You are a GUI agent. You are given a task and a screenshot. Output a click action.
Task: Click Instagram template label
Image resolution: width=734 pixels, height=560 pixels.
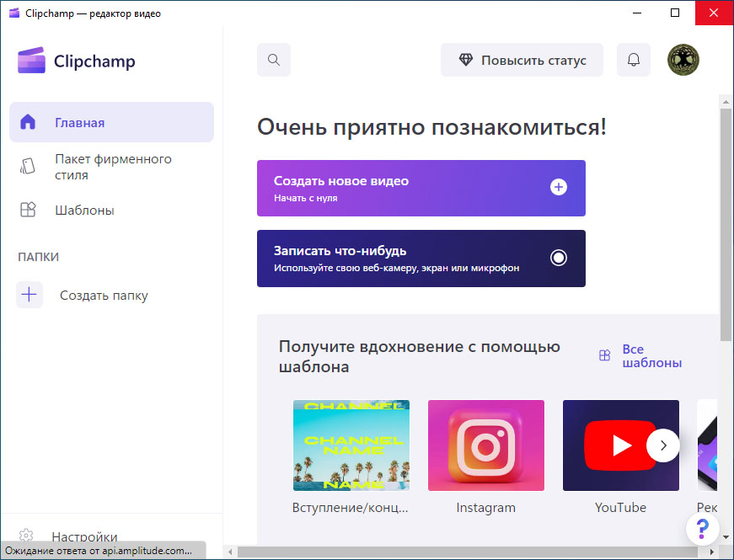point(486,508)
